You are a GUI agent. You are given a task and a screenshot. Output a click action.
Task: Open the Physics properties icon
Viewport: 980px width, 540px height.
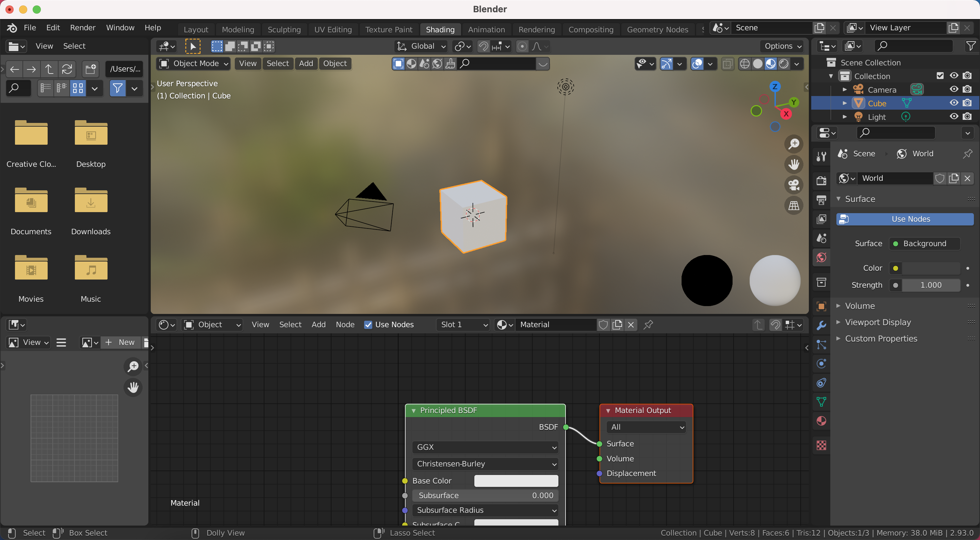pyautogui.click(x=821, y=363)
